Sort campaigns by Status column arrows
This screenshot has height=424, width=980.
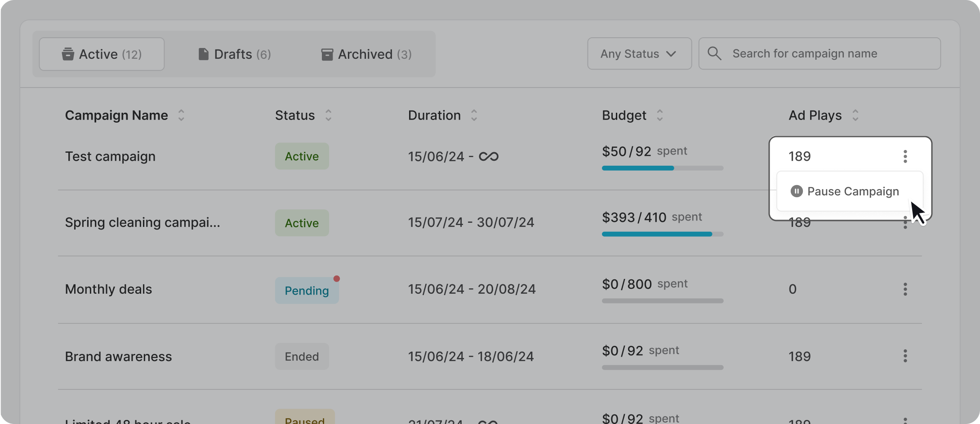click(329, 115)
